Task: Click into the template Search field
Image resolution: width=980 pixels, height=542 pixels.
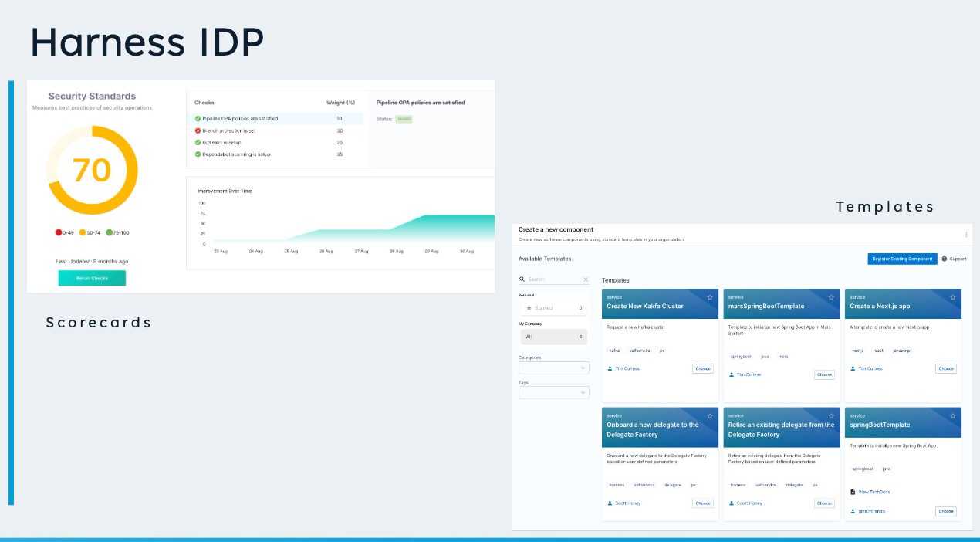Action: (552, 279)
